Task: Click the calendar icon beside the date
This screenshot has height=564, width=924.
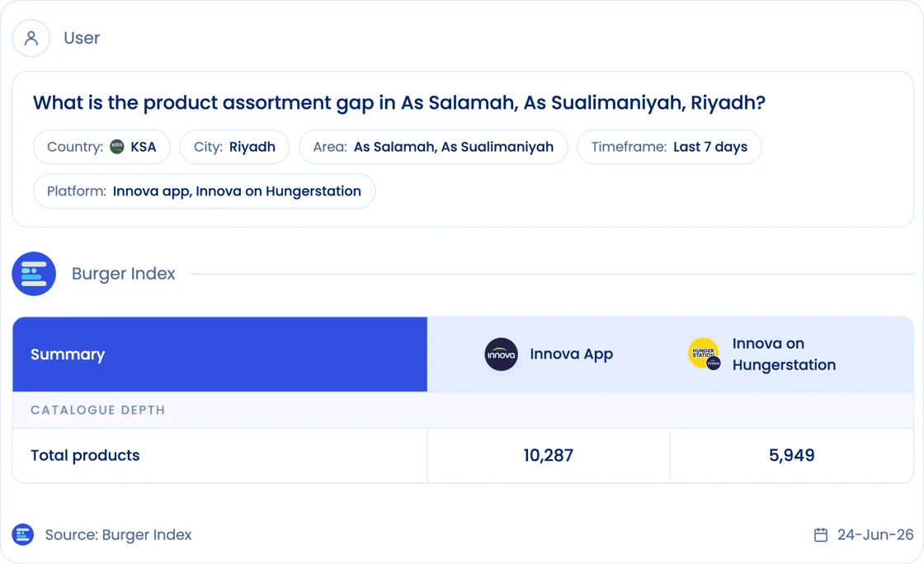Action: pyautogui.click(x=821, y=534)
